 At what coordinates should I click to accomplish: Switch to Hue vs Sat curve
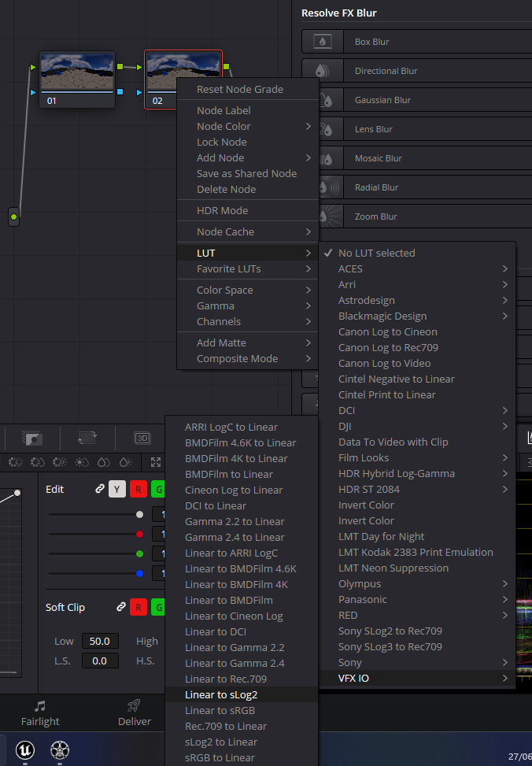[38, 461]
